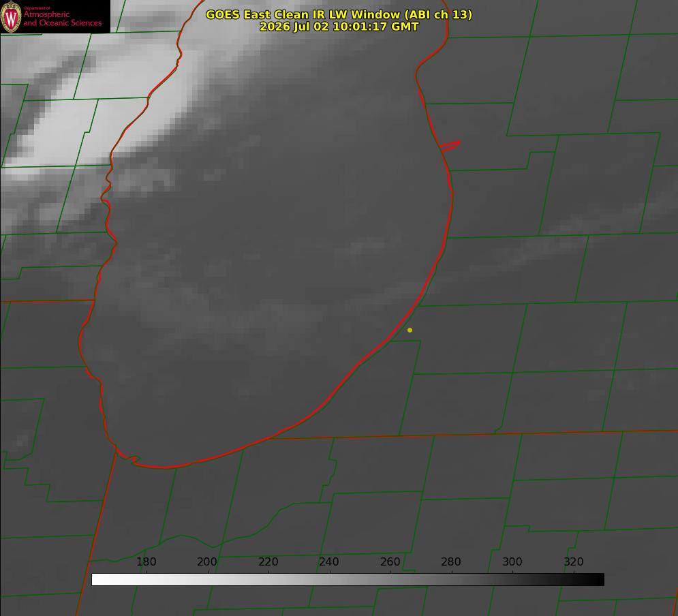
Task: Click the small 'Department of' text
Action: [37, 8]
